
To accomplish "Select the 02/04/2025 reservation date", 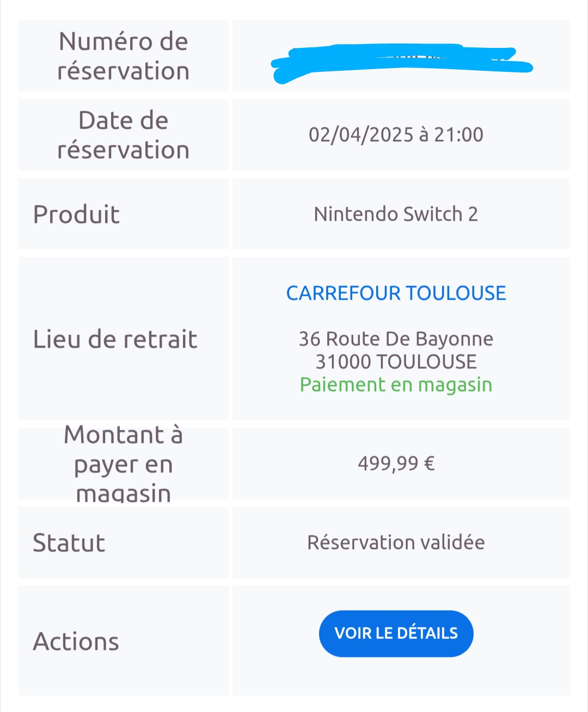I will [361, 135].
